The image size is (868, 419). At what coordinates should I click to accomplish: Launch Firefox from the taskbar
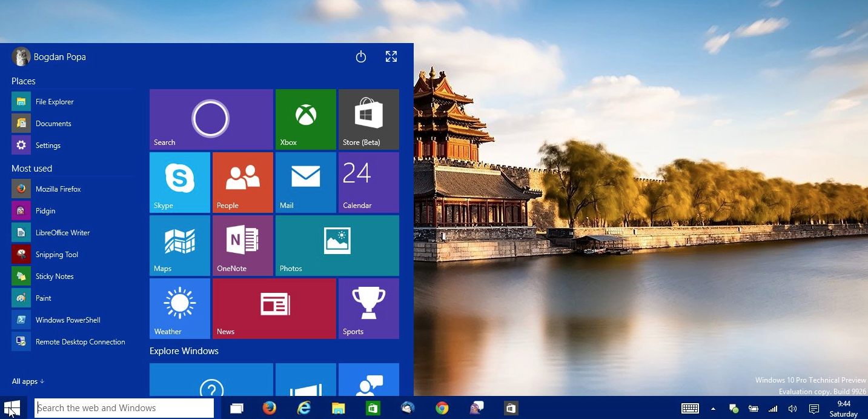coord(270,408)
